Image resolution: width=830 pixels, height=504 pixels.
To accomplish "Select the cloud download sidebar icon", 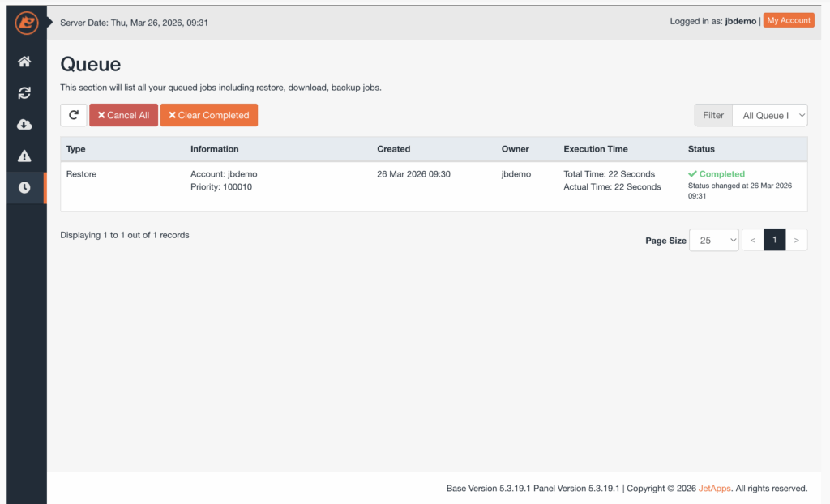I will pyautogui.click(x=25, y=124).
